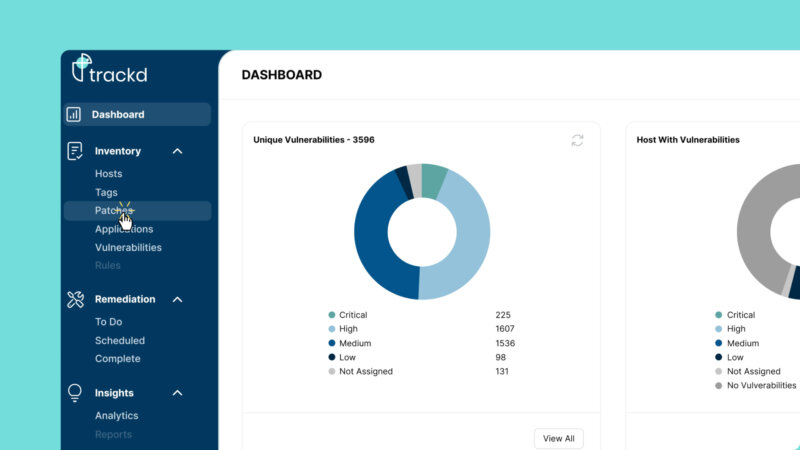This screenshot has width=800, height=450.
Task: Click the High count 1607
Action: pyautogui.click(x=505, y=329)
